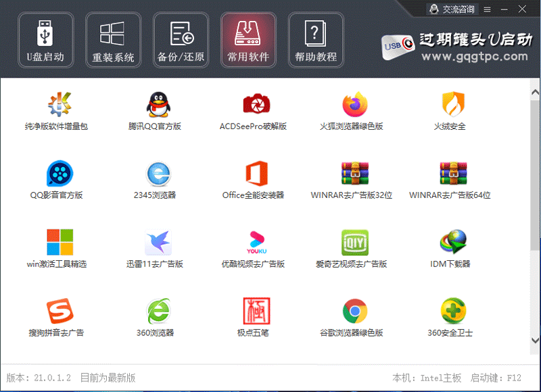The image size is (541, 392).
Task: Switch to the U盘启动 tab
Action: (45, 40)
